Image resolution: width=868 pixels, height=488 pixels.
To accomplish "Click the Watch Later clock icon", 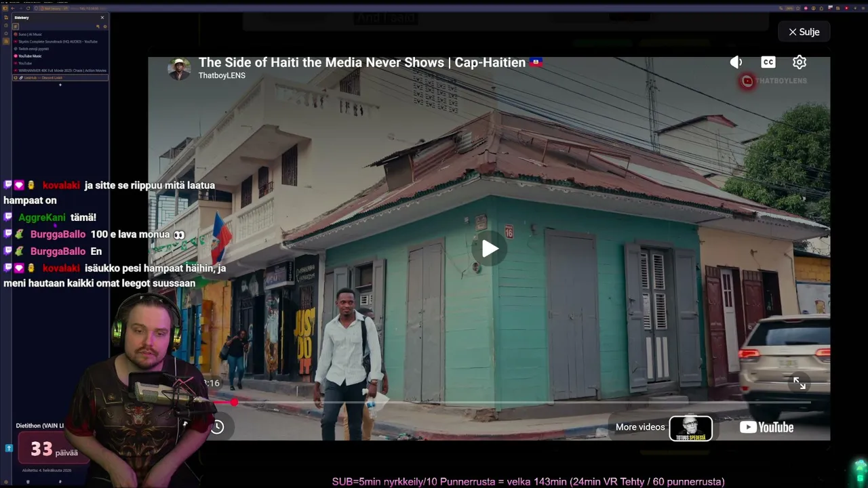I will coord(217,427).
